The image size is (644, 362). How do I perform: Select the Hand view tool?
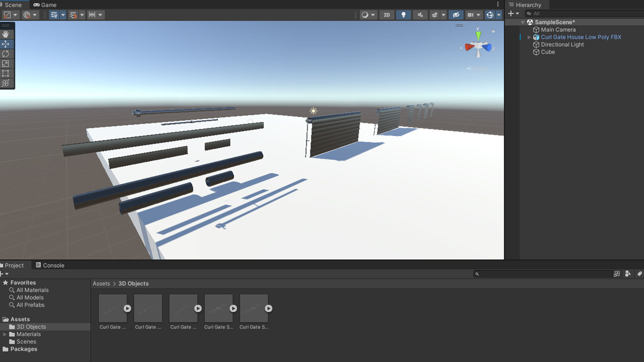6,34
